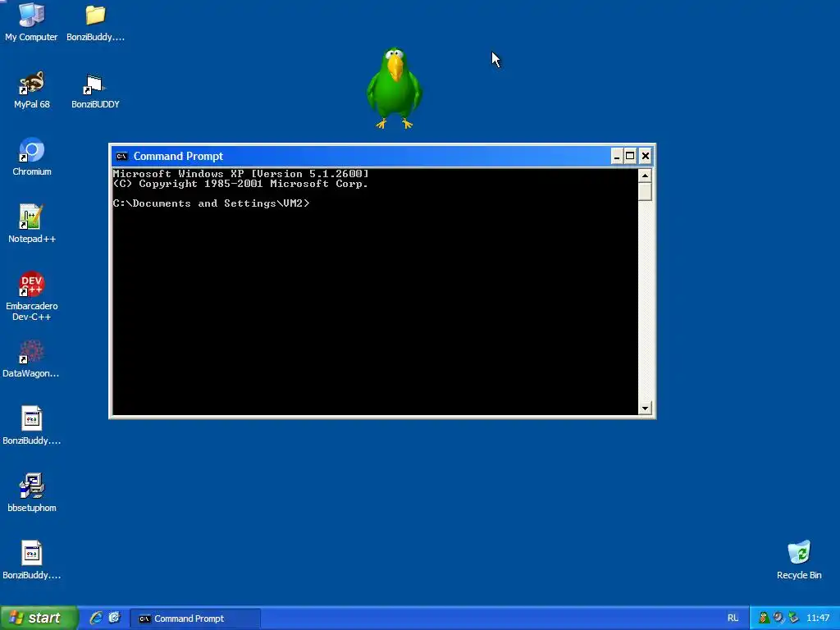
Task: Select the Notepad++ desktop shortcut
Action: 32,223
